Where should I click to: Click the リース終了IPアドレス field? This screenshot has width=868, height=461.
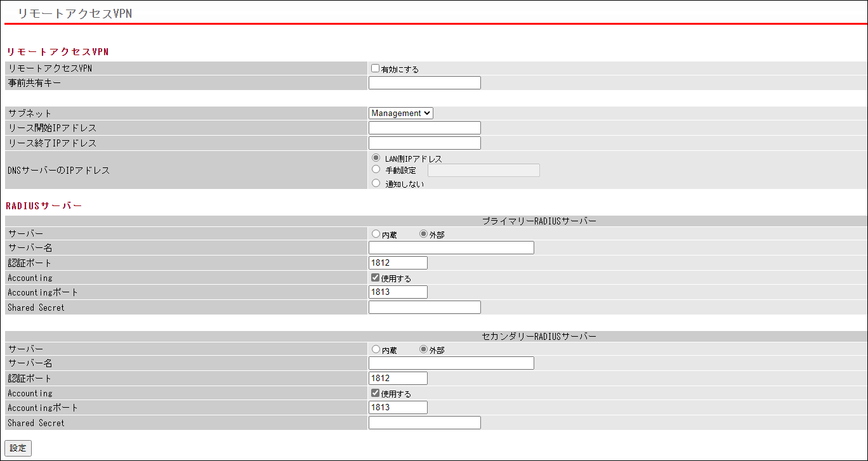(424, 143)
